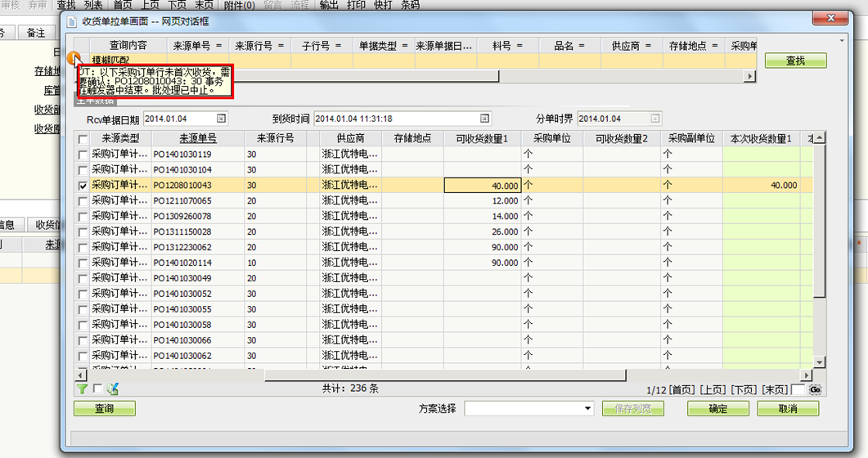Uncheck the row for PO1208010043
Viewport: 868px width, 458px height.
(82, 186)
